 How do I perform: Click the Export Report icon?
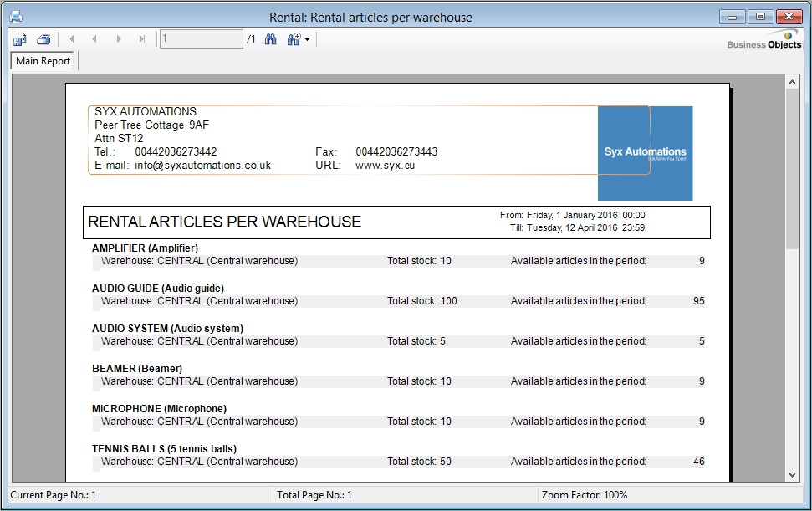pos(19,39)
